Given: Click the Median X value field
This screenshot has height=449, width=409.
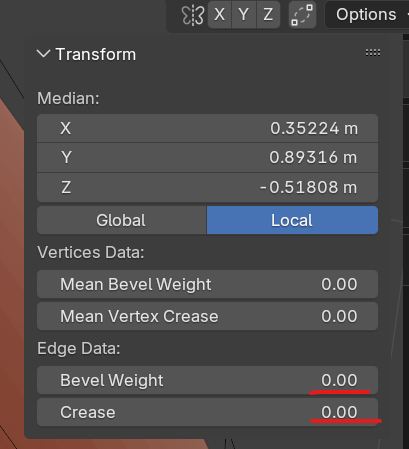Looking at the screenshot, I should pos(207,128).
